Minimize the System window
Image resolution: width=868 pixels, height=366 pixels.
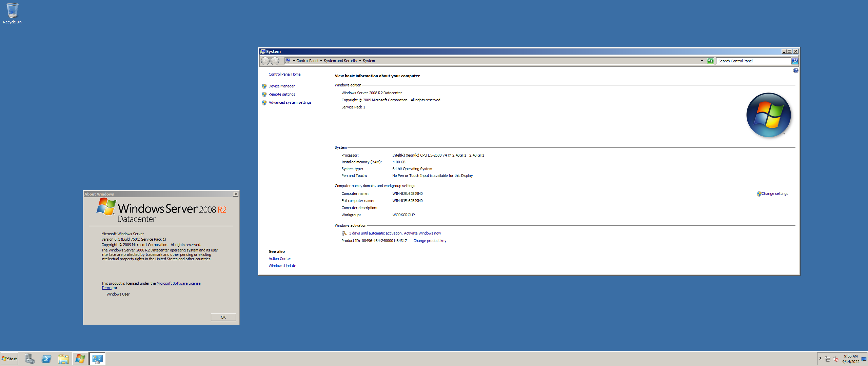[784, 52]
